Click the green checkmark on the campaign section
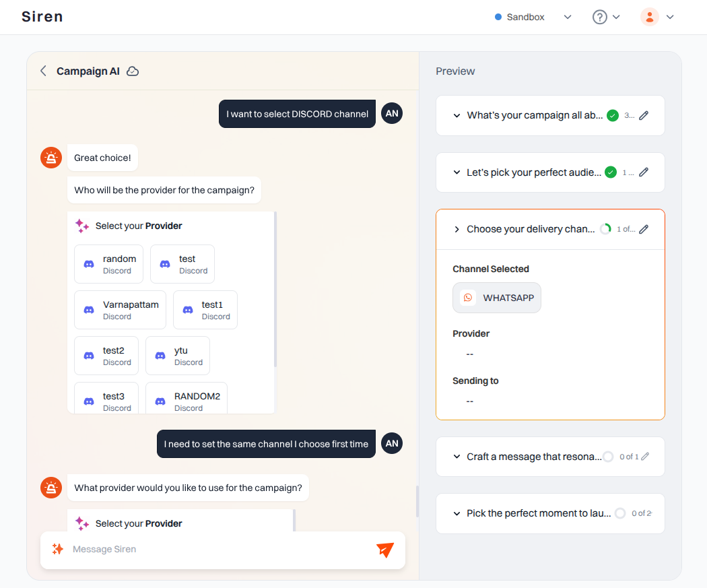Viewport: 707px width, 588px height. (612, 115)
